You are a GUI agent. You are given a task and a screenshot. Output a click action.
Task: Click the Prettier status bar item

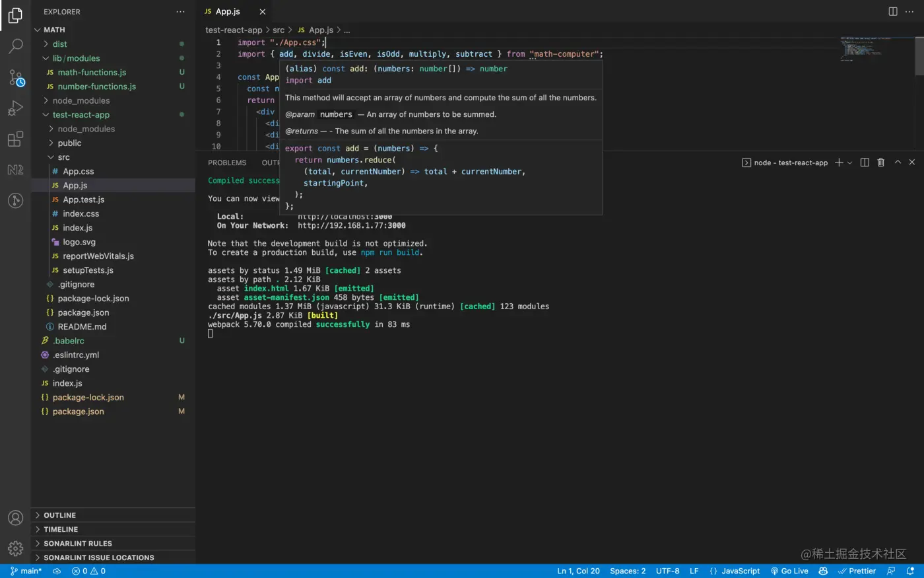[x=857, y=571]
